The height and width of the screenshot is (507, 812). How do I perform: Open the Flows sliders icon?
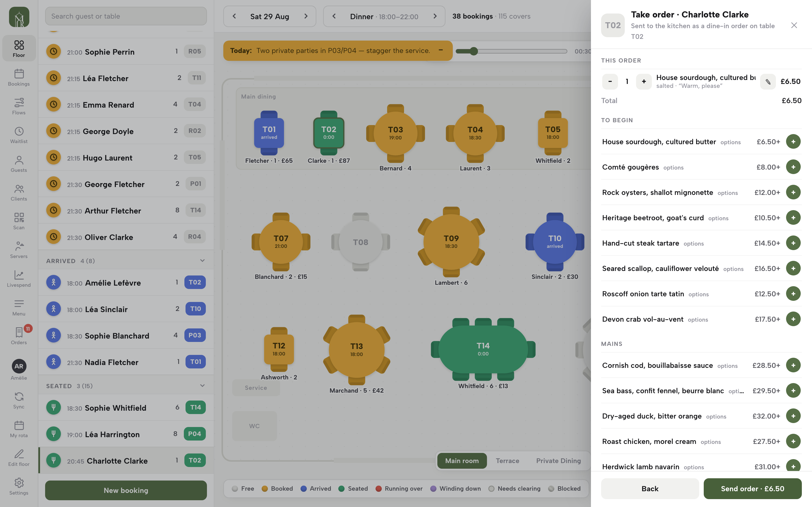tap(19, 103)
